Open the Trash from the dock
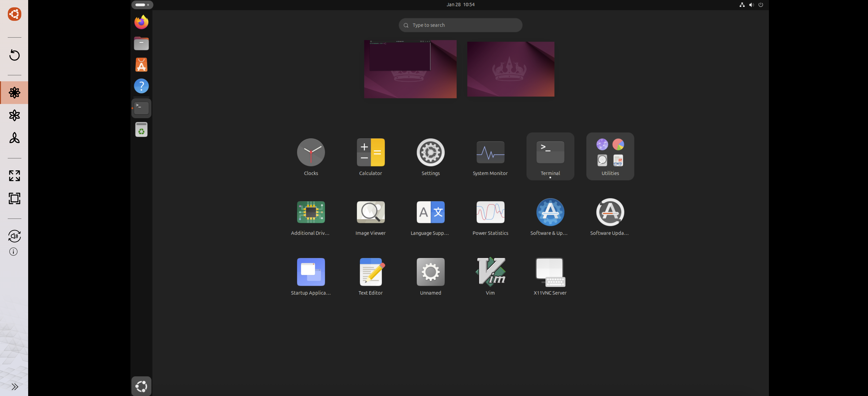 141,129
